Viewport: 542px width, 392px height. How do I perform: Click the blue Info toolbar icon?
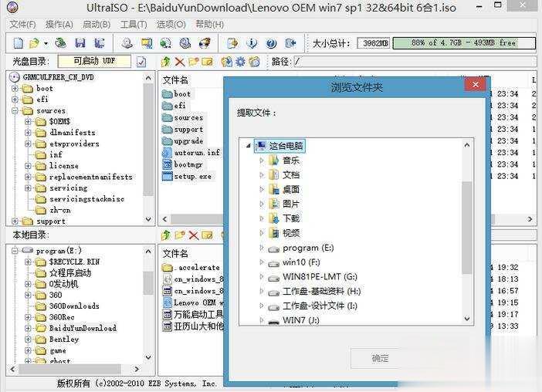click(x=252, y=43)
